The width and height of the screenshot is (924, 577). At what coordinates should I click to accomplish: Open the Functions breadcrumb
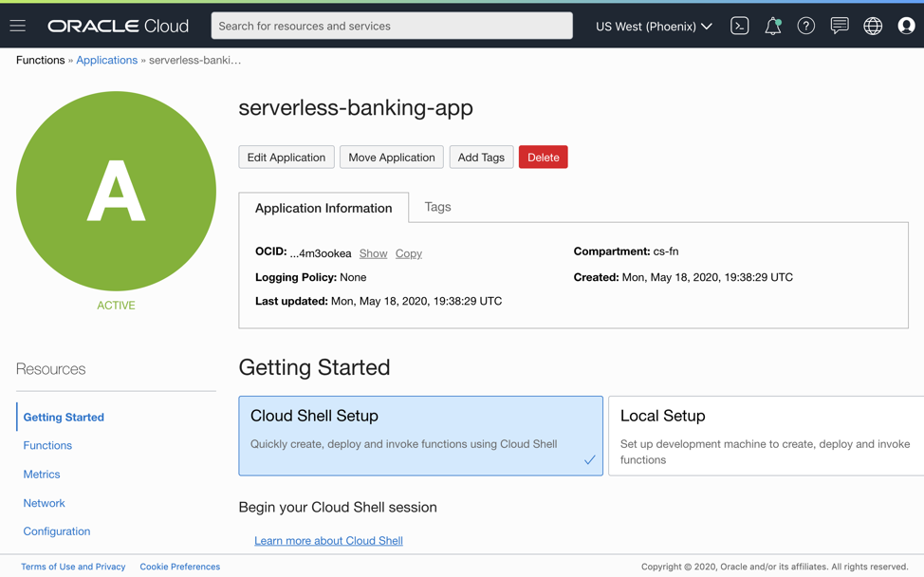point(40,60)
